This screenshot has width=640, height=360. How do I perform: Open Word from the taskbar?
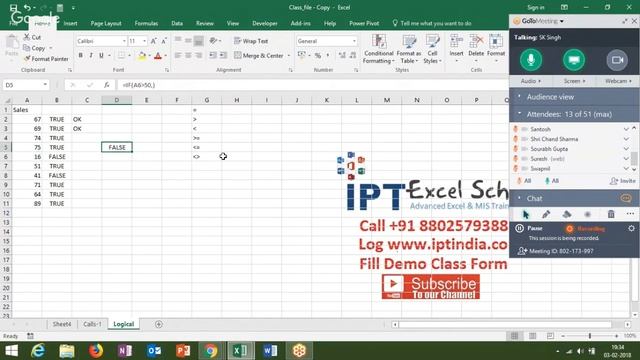270,351
